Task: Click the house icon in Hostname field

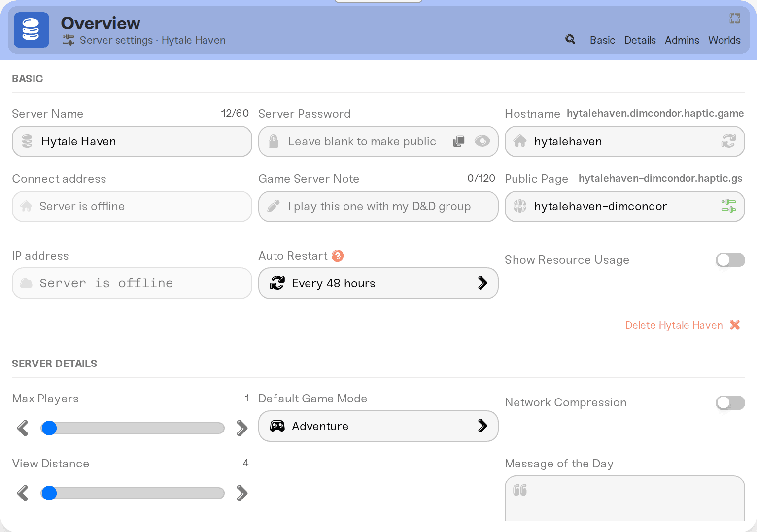Action: pyautogui.click(x=520, y=141)
